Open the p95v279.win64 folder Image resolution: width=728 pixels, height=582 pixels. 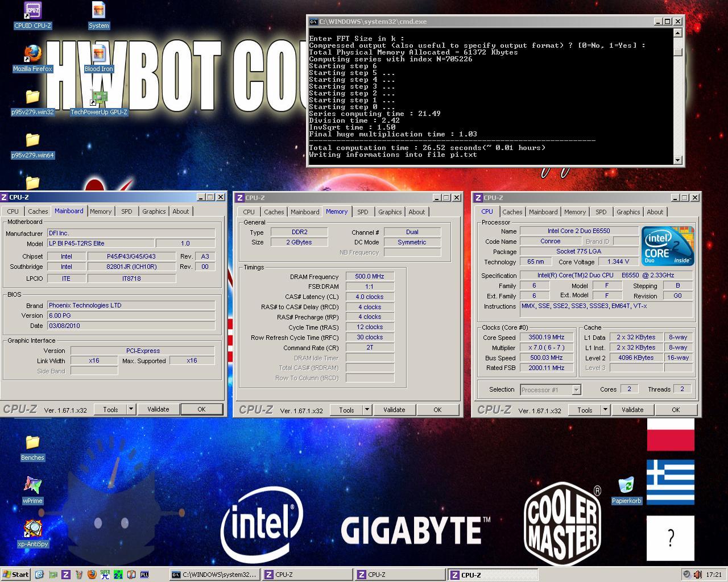(x=32, y=145)
